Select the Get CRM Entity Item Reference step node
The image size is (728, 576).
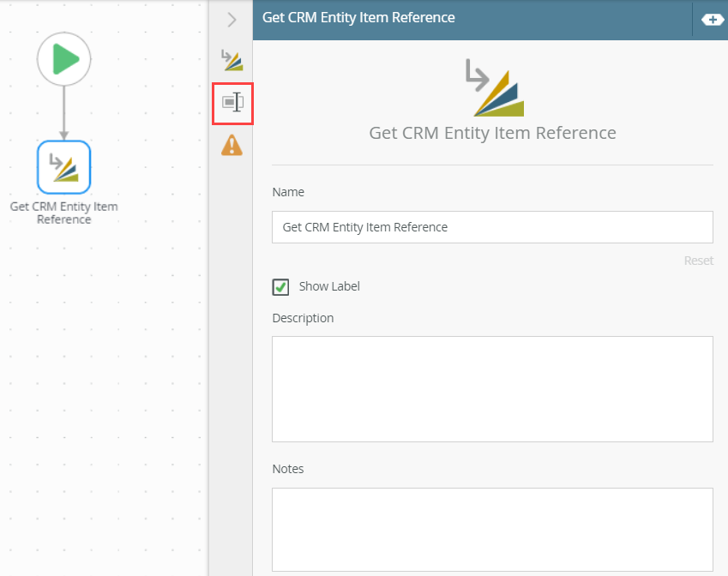64,167
